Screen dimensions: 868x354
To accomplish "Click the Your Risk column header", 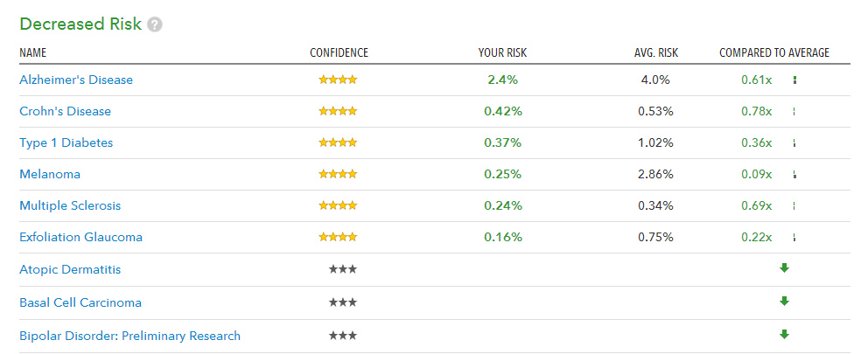I will [x=502, y=52].
